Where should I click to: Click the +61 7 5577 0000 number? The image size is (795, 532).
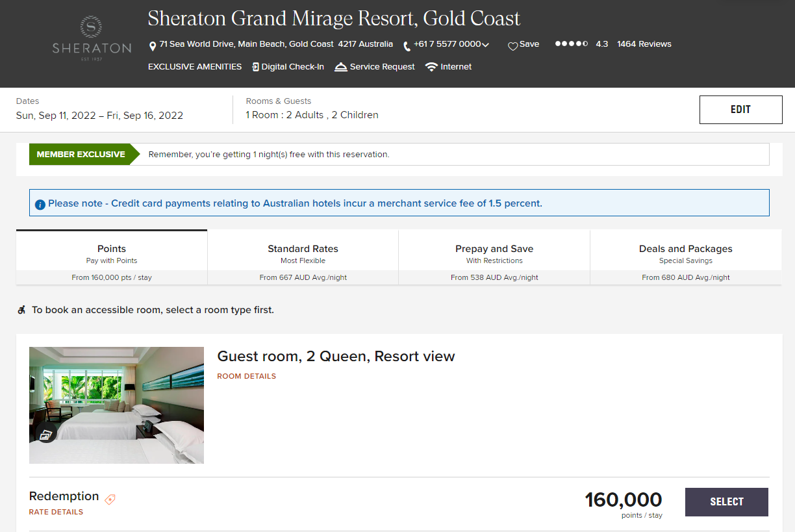[x=447, y=44]
